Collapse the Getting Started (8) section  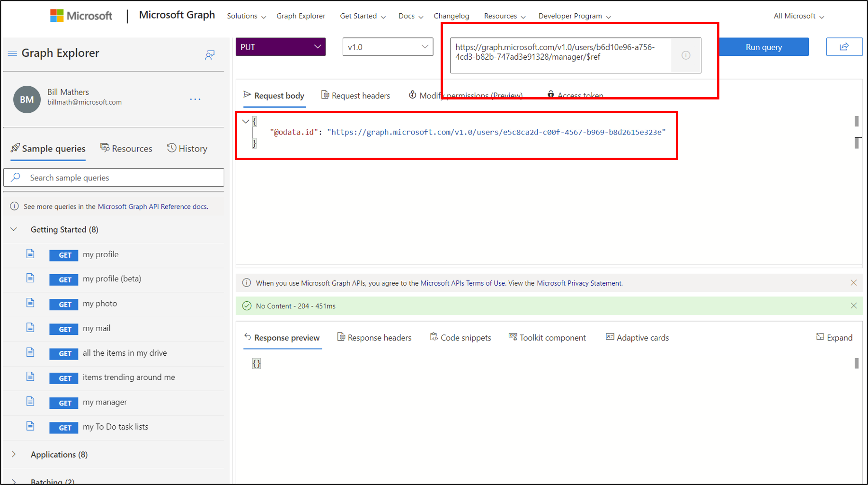(x=14, y=229)
